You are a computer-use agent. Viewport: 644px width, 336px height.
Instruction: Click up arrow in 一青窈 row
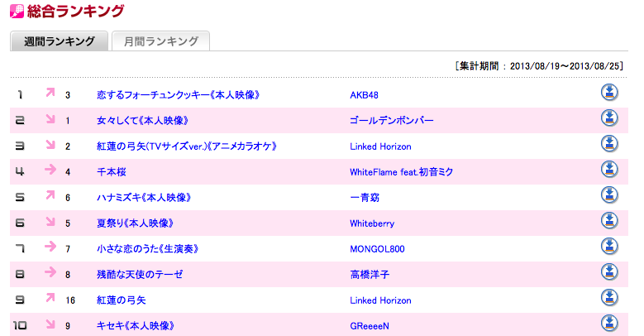click(x=50, y=195)
